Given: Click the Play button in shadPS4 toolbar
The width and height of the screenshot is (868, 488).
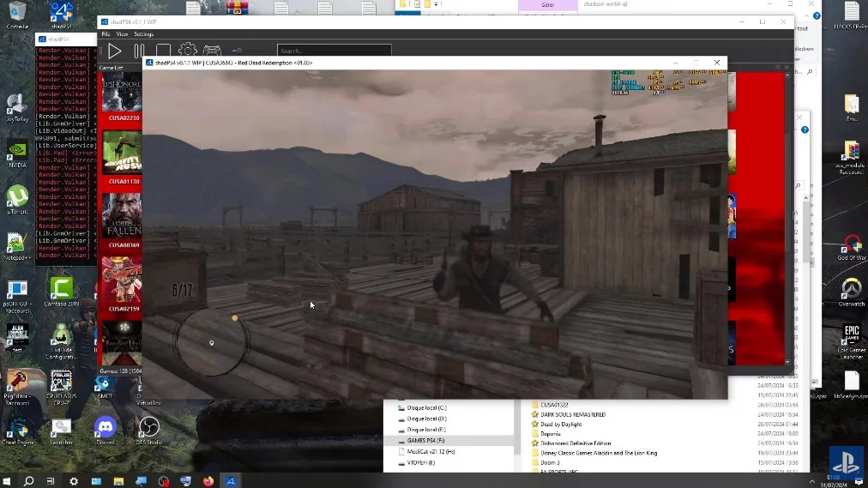Looking at the screenshot, I should pos(115,51).
